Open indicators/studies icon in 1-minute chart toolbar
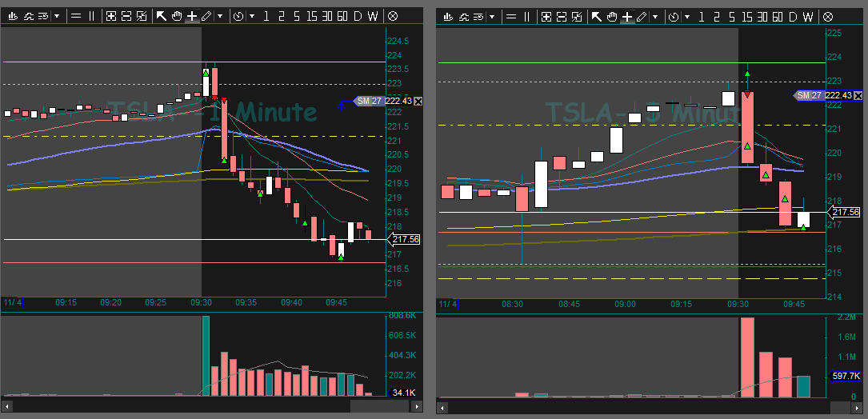 click(x=28, y=16)
